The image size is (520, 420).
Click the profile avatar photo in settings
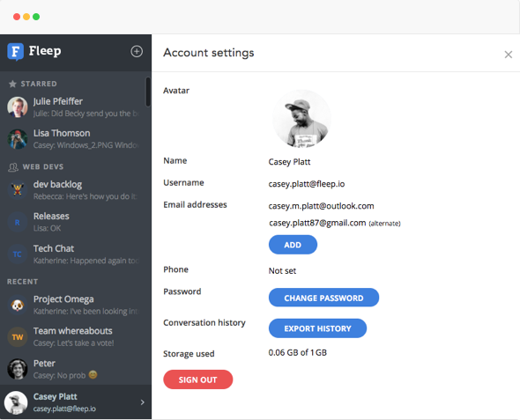coord(301,119)
